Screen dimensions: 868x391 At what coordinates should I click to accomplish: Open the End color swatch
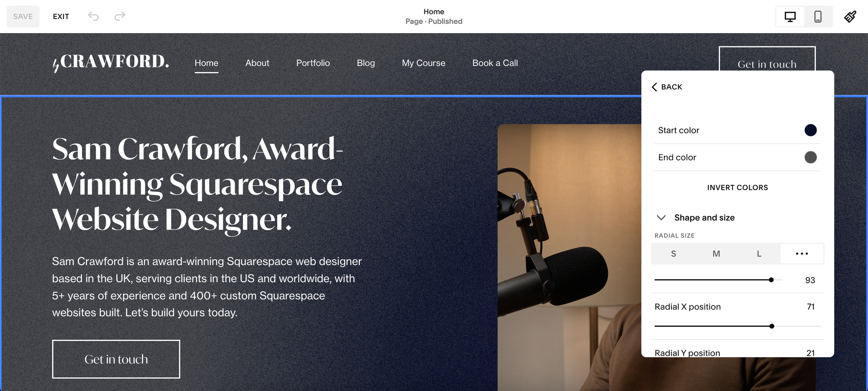[x=810, y=158]
